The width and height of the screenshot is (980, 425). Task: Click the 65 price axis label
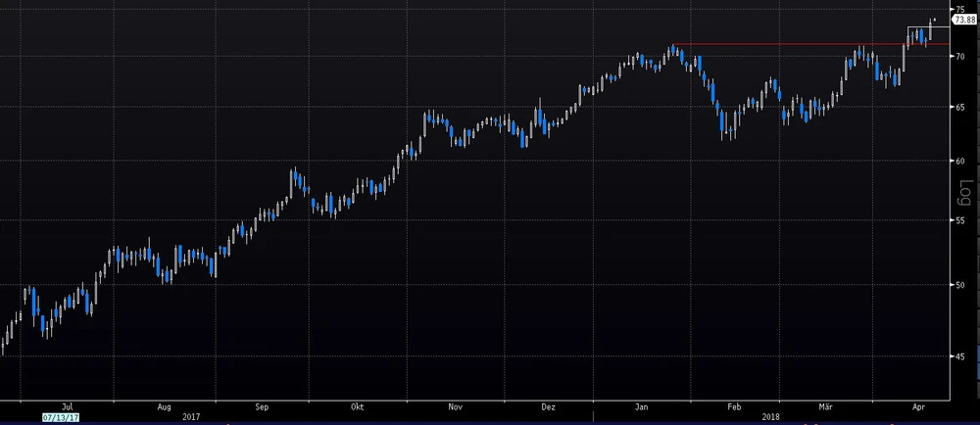[x=959, y=107]
